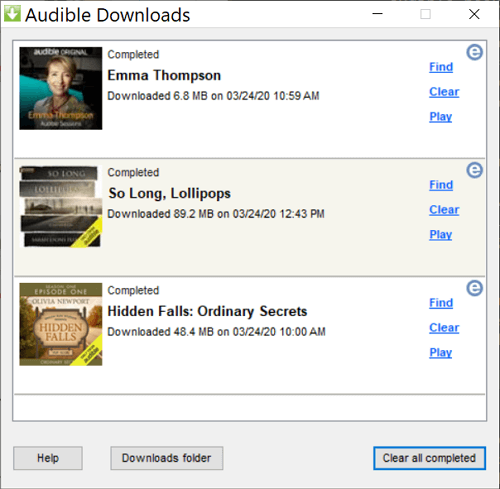Image resolution: width=500 pixels, height=489 pixels.
Task: Click the info icon for Hidden Falls
Action: coord(474,288)
